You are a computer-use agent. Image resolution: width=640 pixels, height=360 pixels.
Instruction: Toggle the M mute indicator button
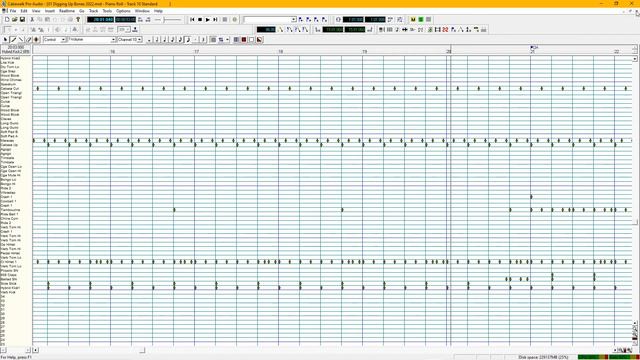(x=413, y=20)
